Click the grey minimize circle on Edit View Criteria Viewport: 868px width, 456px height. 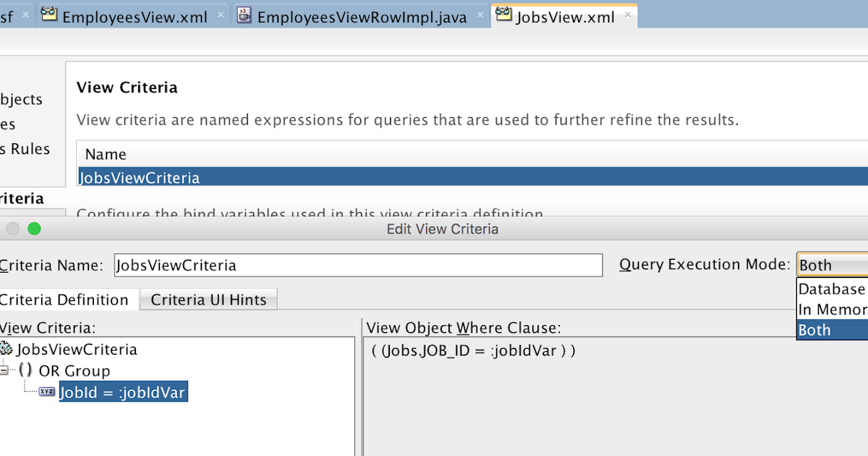(12, 229)
